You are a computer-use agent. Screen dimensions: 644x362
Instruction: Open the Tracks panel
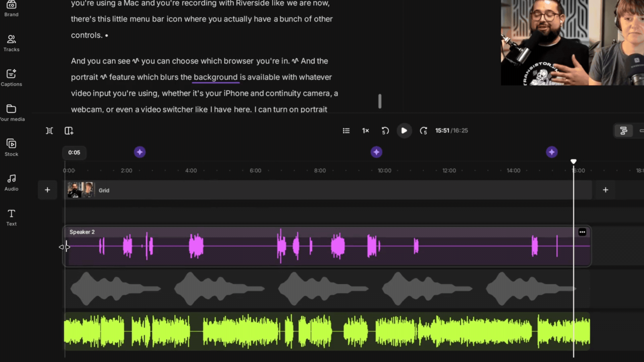tap(11, 43)
